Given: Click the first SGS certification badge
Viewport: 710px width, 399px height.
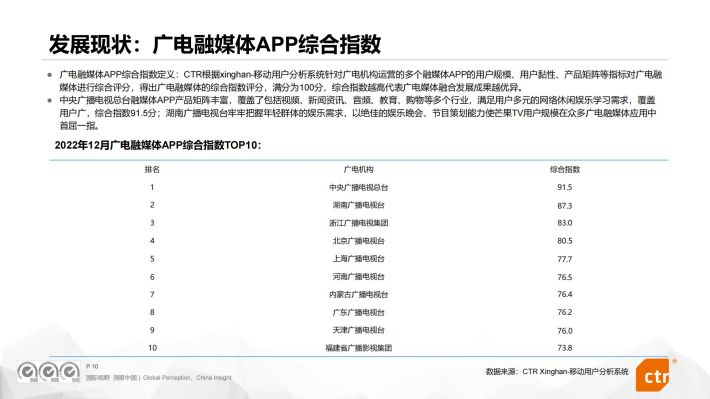Looking at the screenshot, I should 28,372.
